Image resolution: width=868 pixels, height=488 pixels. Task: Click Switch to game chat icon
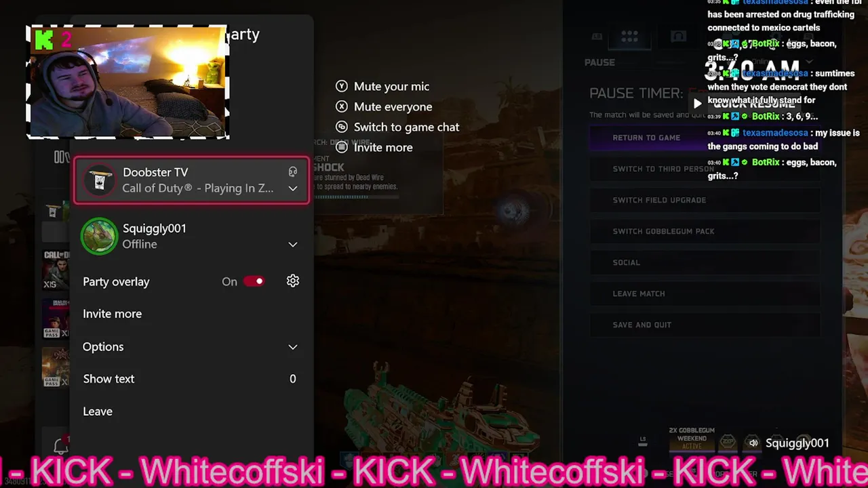pos(342,127)
